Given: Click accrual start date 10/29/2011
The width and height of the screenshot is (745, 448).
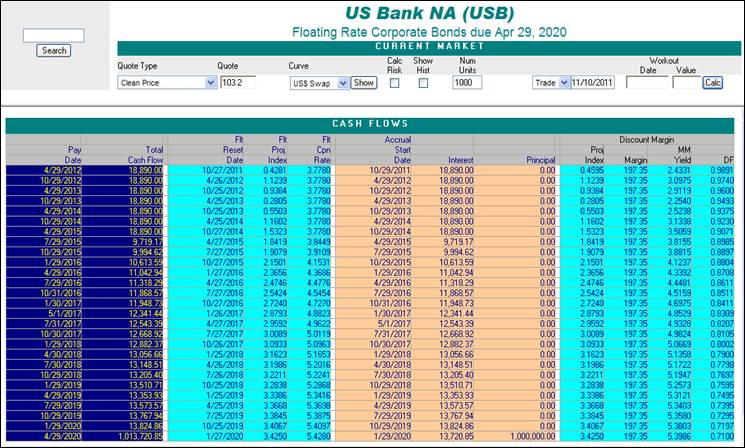Looking at the screenshot, I should (374, 170).
